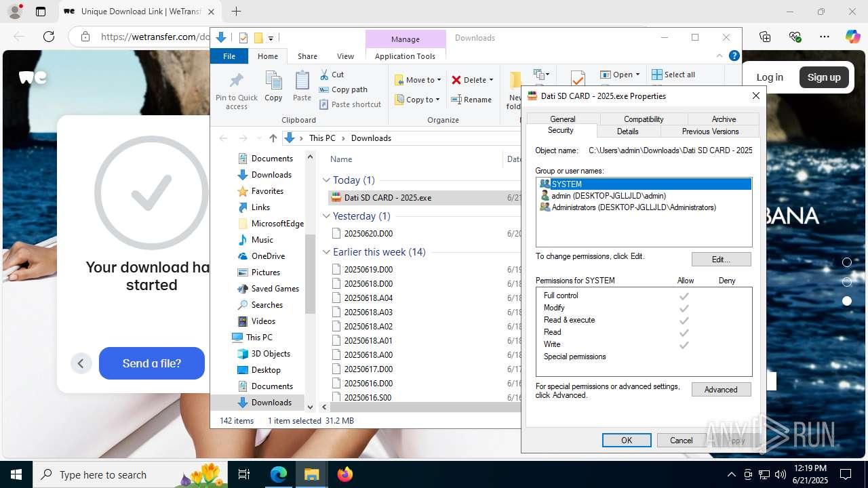Switch to the View ribbon tab
868x488 pixels.
coord(345,56)
